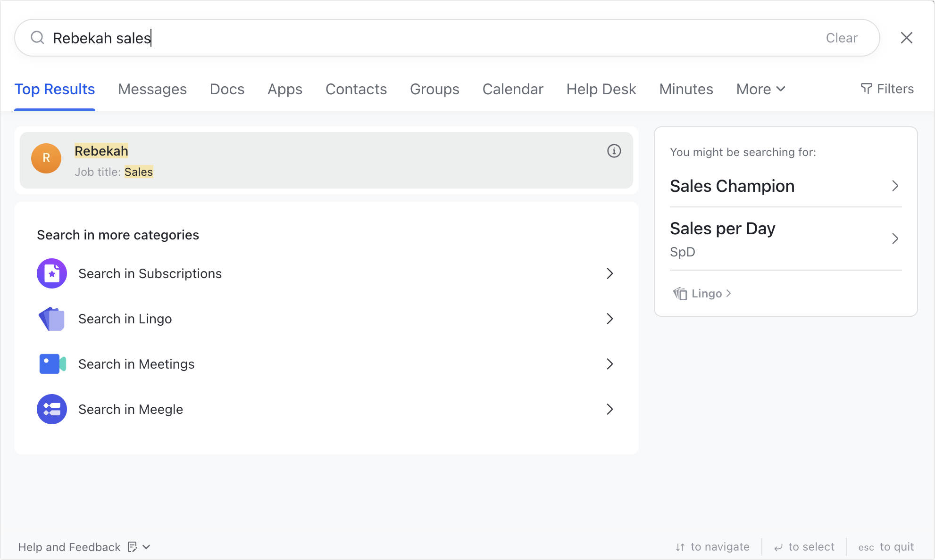
Task: Open the Filters panel
Action: tap(887, 89)
